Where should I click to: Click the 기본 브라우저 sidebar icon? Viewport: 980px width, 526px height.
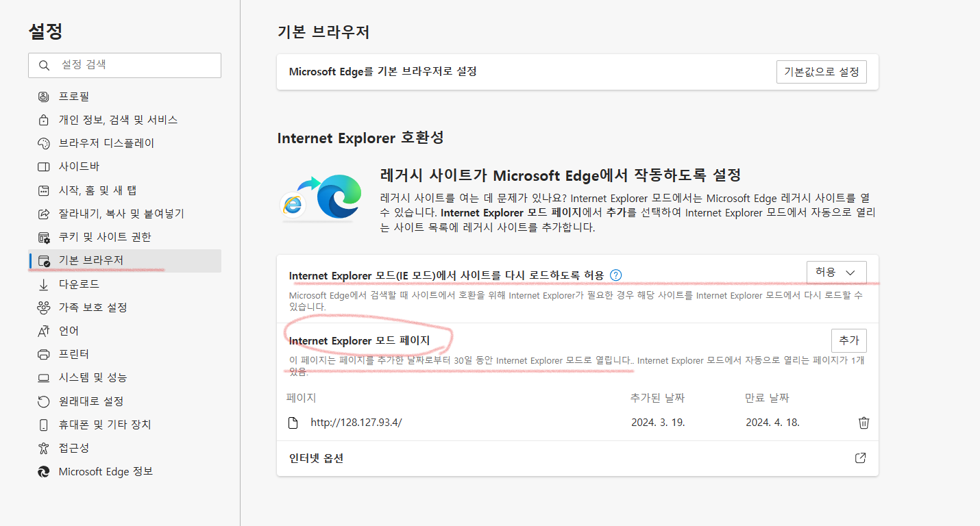(x=44, y=260)
